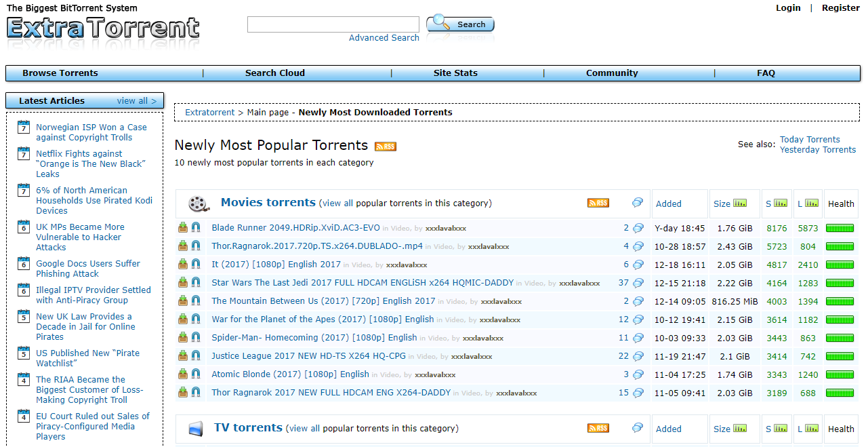Download Blade Runner 2049 torrent via green download icon
Viewport: 868px width, 447px height.
point(182,228)
